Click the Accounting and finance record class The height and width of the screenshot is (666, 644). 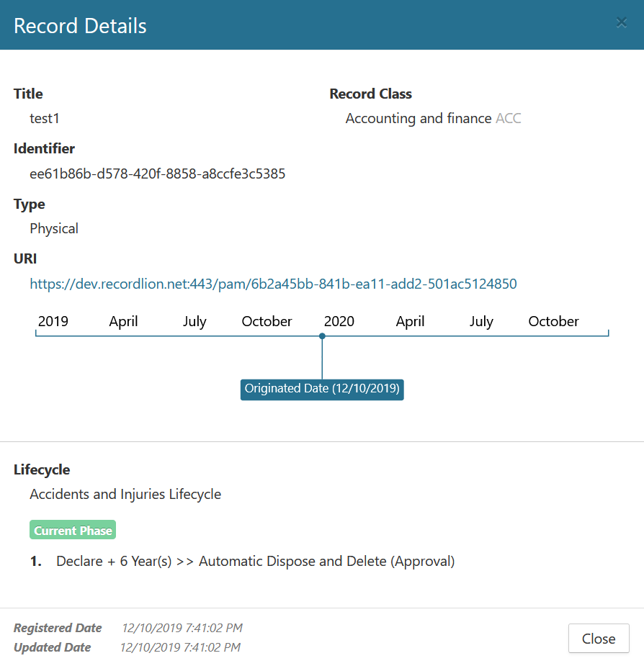pyautogui.click(x=418, y=118)
